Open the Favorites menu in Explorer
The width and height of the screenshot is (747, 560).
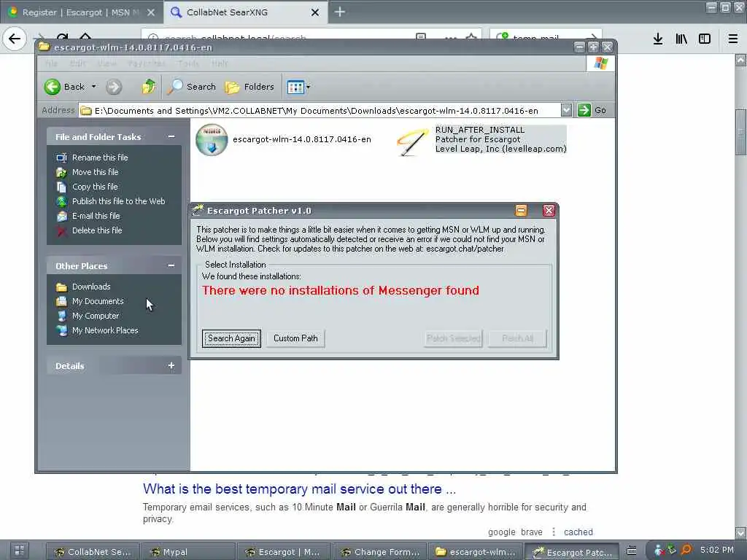(x=146, y=63)
